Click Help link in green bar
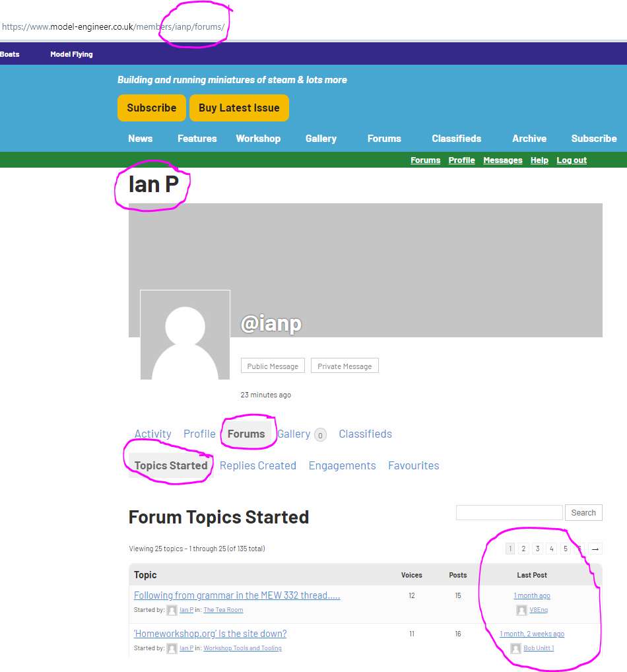627x672 pixels. coord(539,160)
